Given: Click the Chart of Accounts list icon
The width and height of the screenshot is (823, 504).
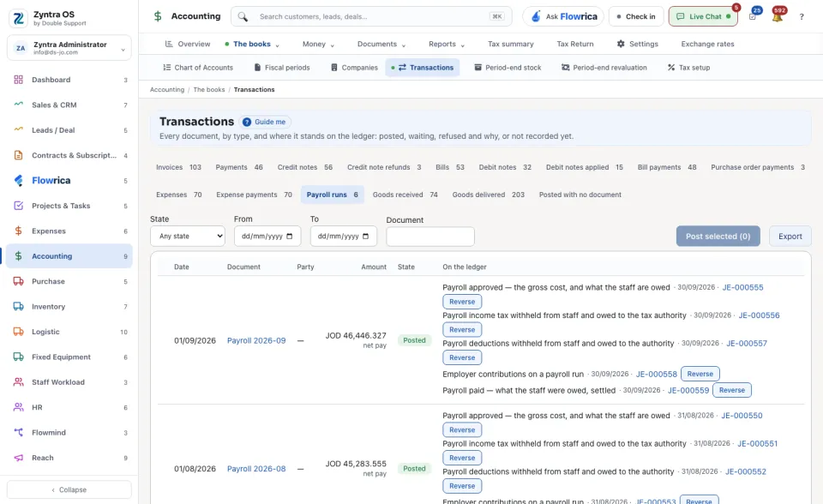Looking at the screenshot, I should pos(167,67).
